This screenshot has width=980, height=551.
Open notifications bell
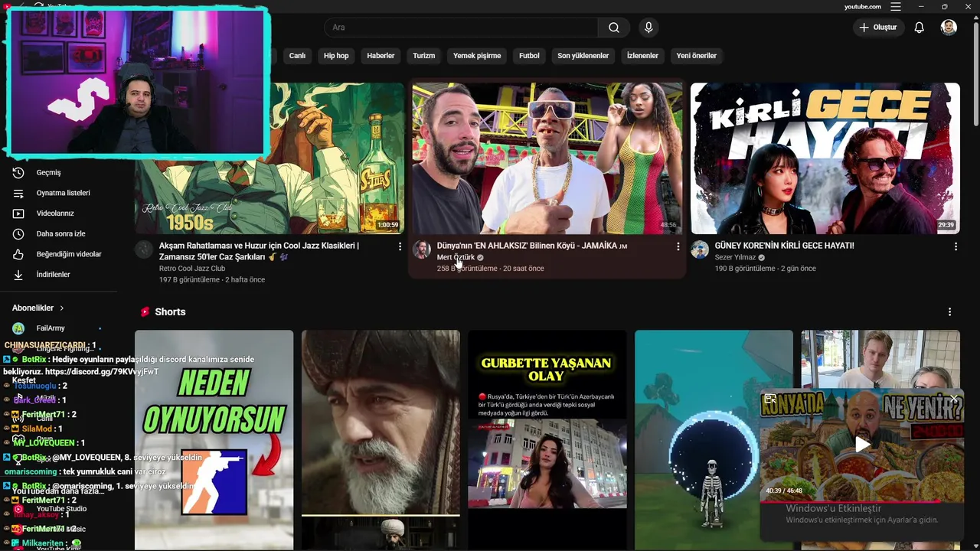point(919,28)
